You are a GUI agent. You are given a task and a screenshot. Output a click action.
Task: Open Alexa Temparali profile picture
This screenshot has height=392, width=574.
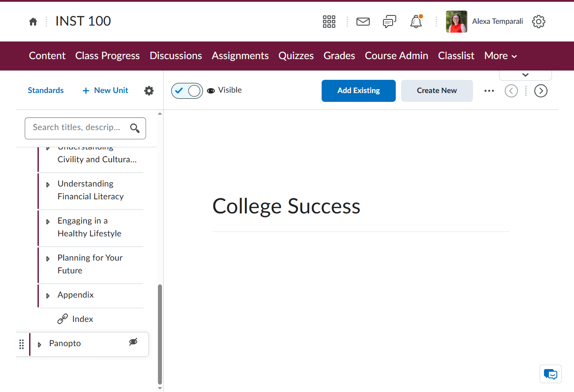point(457,22)
